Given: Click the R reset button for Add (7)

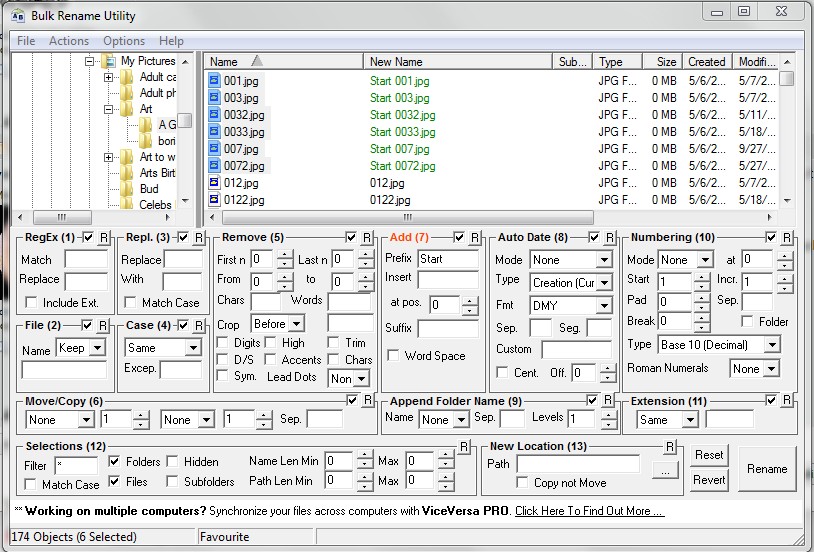Looking at the screenshot, I should point(474,238).
